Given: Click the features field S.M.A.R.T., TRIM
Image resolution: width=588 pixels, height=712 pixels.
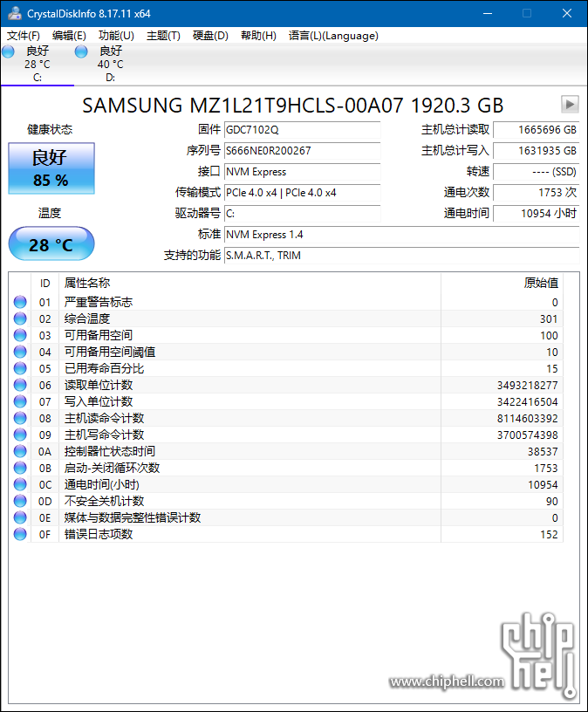Looking at the screenshot, I should [402, 255].
